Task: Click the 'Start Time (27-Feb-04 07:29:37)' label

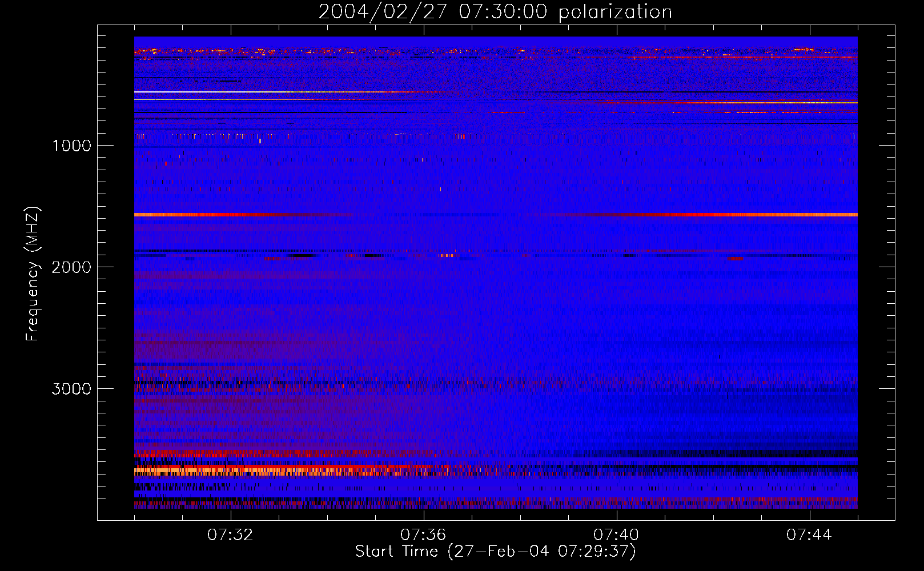Action: tap(495, 552)
